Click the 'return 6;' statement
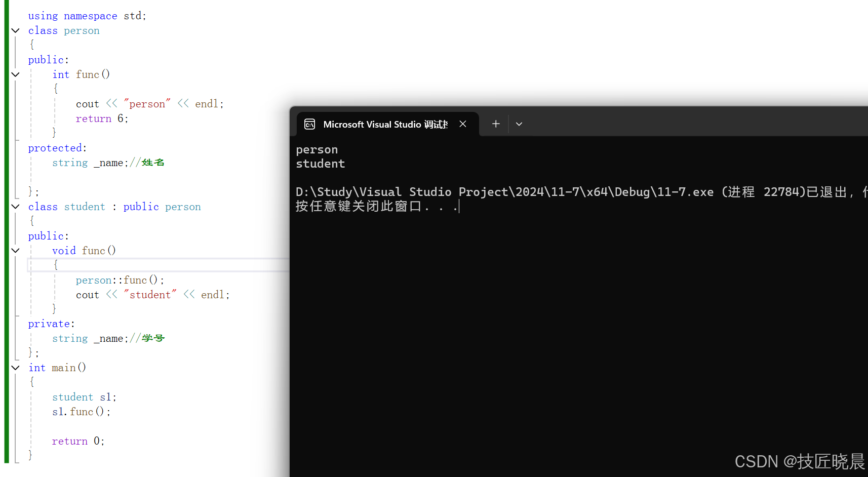 102,118
